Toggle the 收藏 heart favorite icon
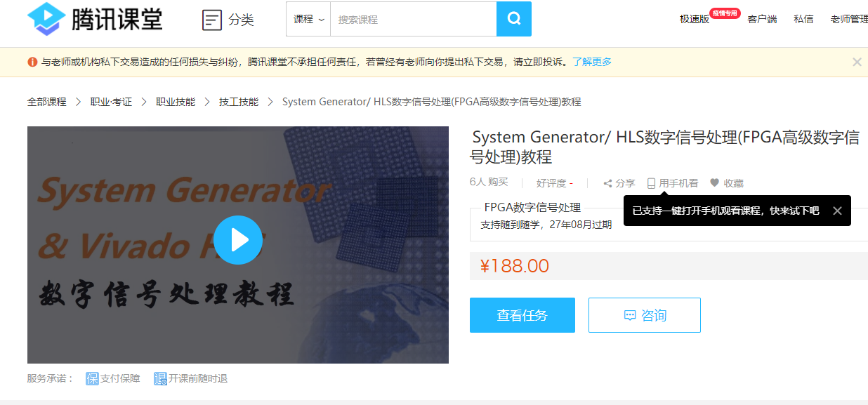The height and width of the screenshot is (405, 868). (x=715, y=183)
